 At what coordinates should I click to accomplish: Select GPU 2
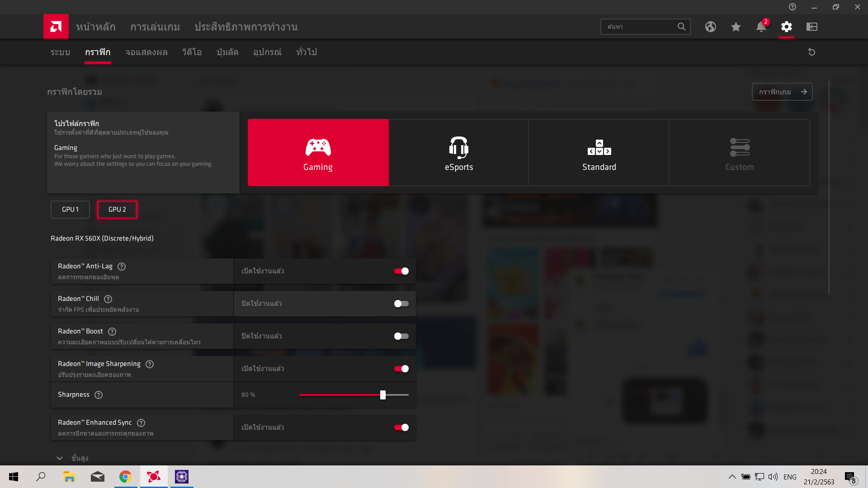[117, 210]
